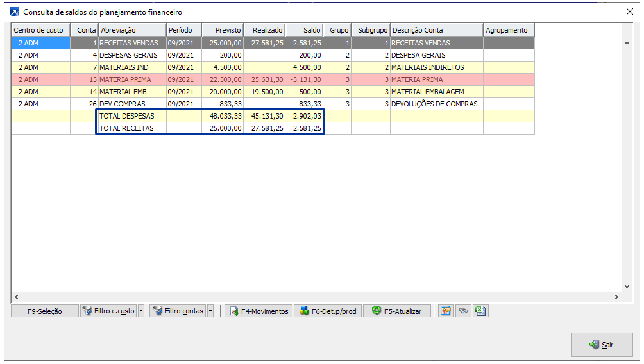This screenshot has width=644, height=364.
Task: Expand the Filtro c.custo dropdown arrow
Action: pyautogui.click(x=141, y=311)
